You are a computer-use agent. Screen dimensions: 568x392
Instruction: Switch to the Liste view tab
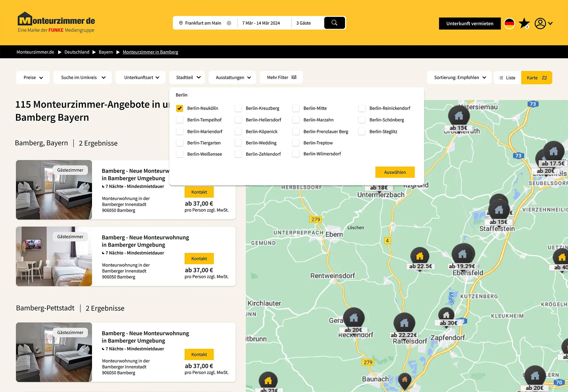tap(508, 78)
